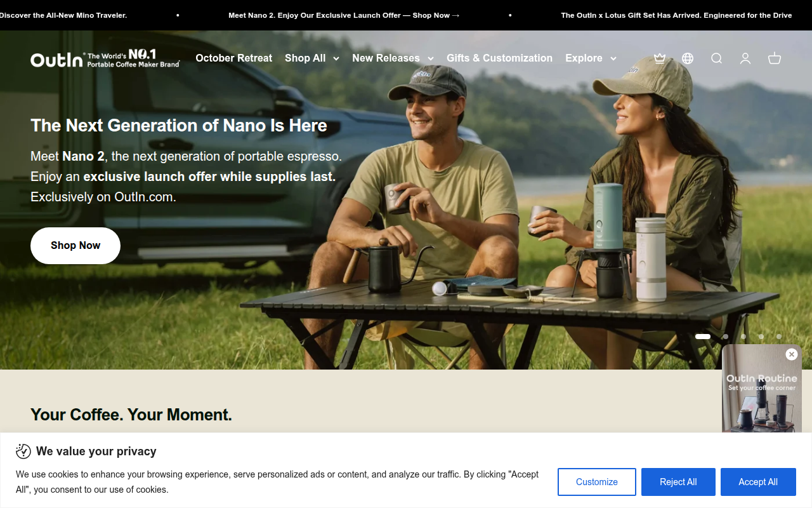The width and height of the screenshot is (812, 508).
Task: Click the white Shop Now hero button
Action: tap(75, 246)
